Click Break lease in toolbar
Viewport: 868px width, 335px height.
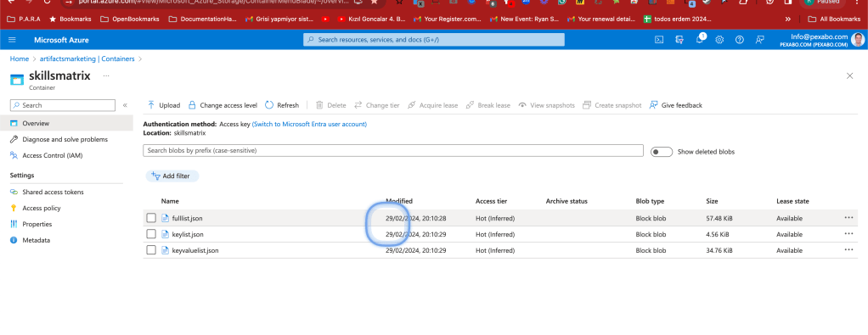488,105
